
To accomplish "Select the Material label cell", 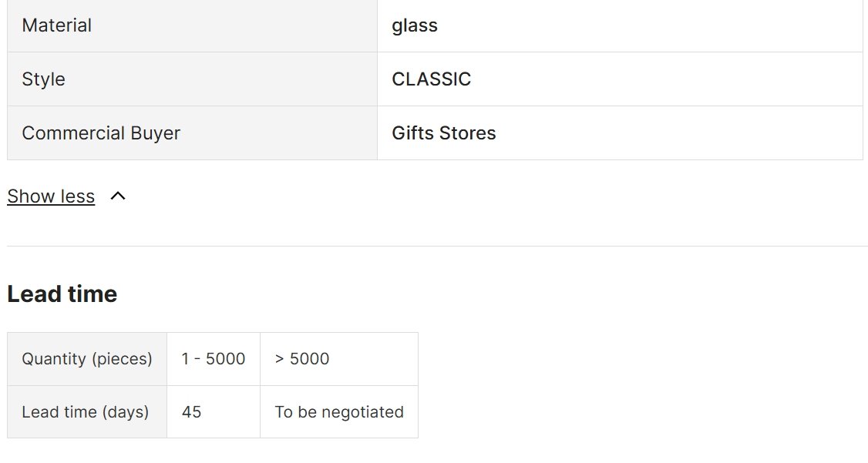I will click(x=192, y=25).
